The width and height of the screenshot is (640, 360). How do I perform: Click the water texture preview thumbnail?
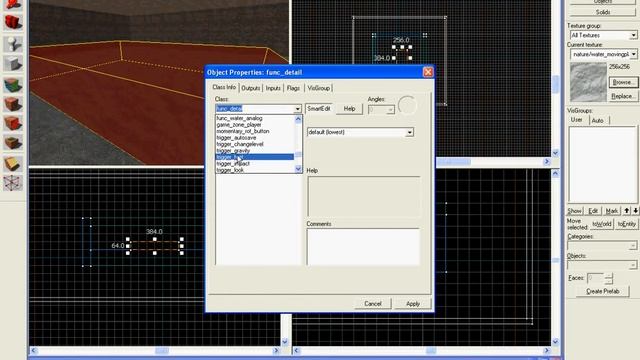coord(588,82)
